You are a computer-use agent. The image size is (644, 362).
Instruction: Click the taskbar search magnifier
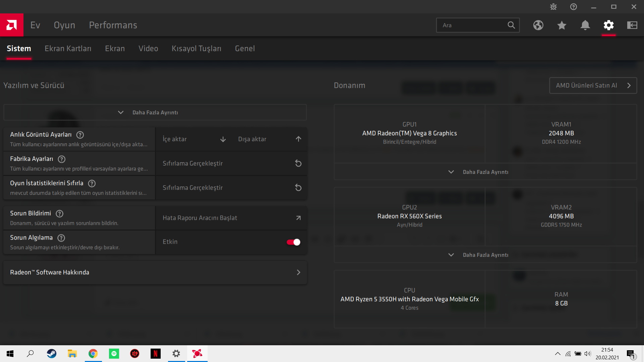click(30, 354)
